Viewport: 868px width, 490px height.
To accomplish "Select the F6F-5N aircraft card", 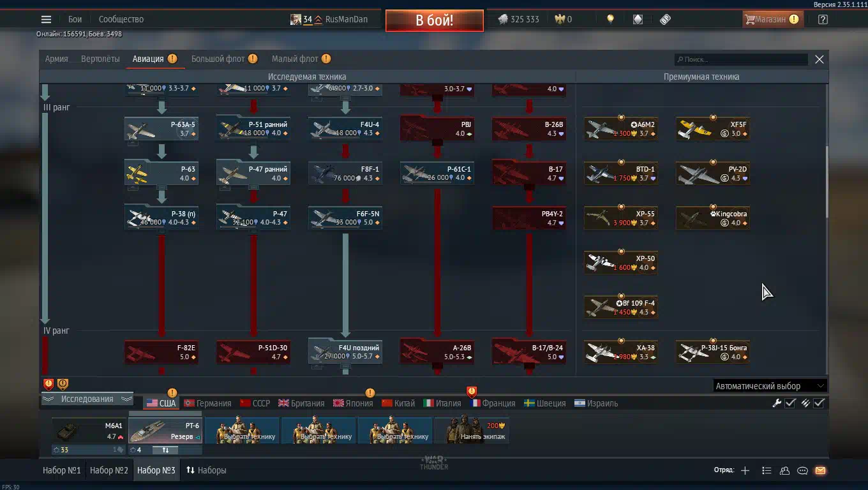I will [x=345, y=218].
